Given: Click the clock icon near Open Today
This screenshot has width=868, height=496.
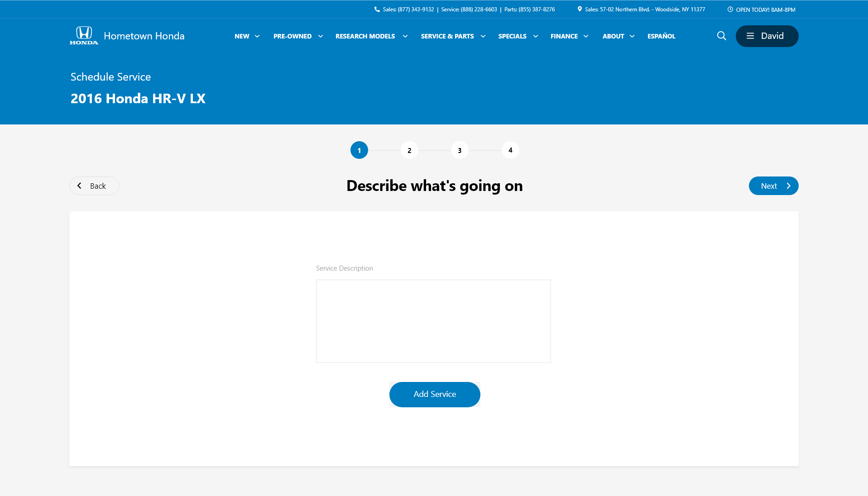Looking at the screenshot, I should (730, 10).
